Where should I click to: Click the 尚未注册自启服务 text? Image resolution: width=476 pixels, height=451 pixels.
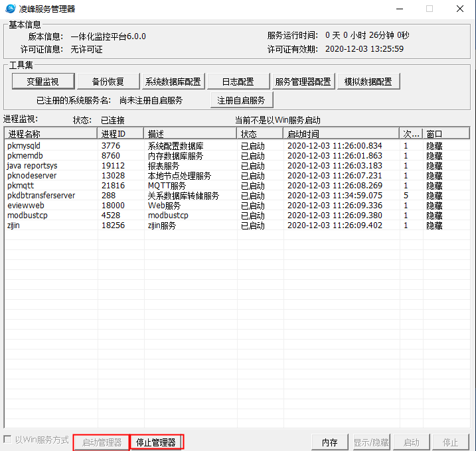(x=151, y=100)
